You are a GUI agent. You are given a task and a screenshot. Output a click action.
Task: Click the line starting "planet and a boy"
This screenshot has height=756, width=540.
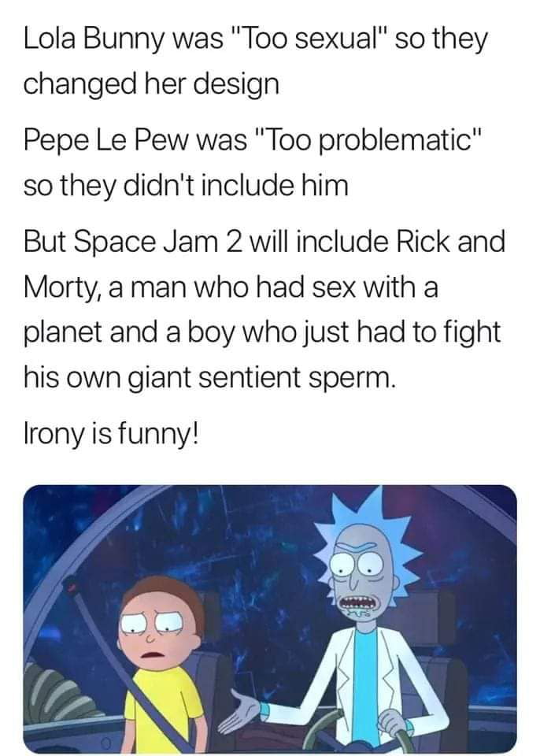click(x=262, y=333)
